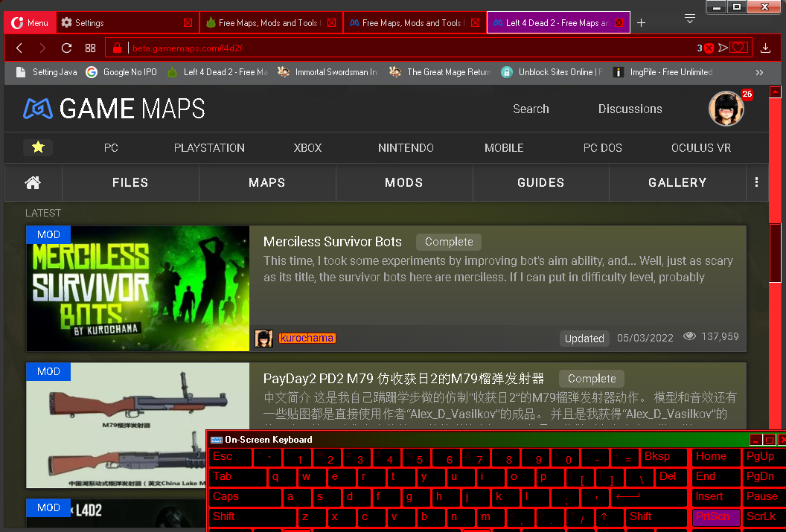786x532 pixels.
Task: Bookmark the page via the heart icon
Action: [738, 48]
